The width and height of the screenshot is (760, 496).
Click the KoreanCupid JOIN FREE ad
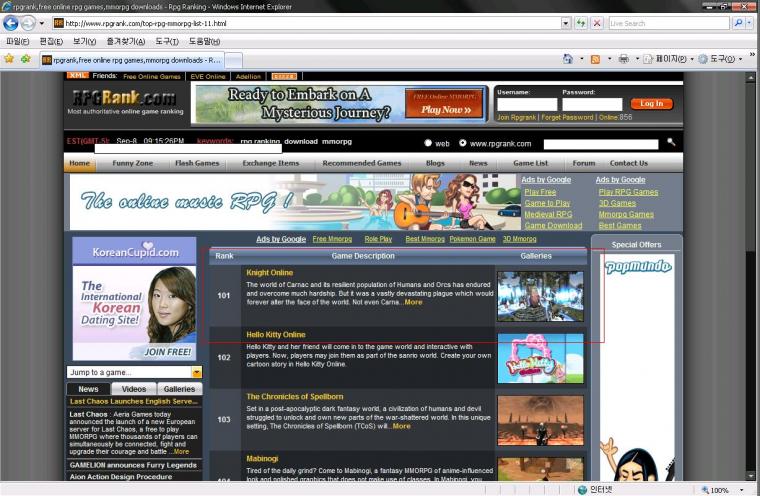pyautogui.click(x=134, y=299)
